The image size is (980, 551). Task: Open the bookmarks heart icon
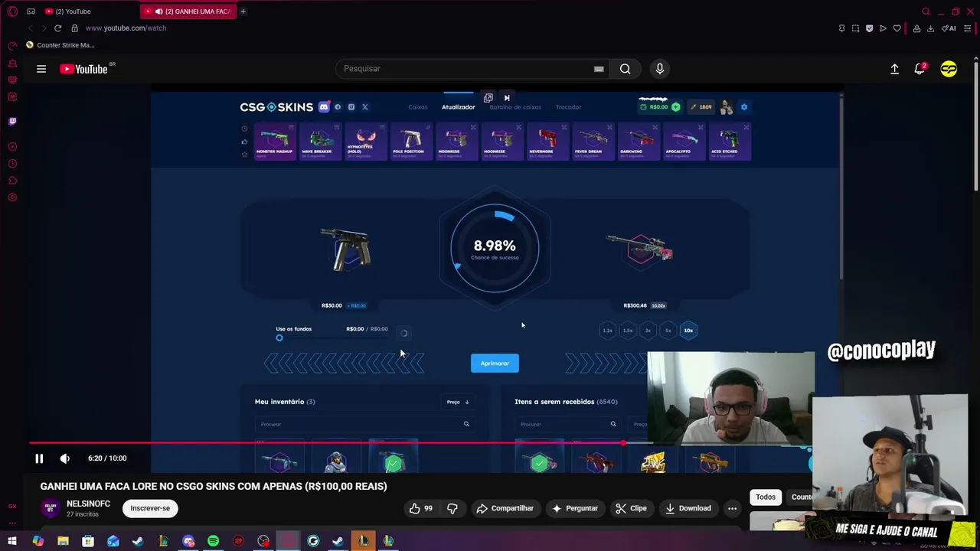point(897,28)
